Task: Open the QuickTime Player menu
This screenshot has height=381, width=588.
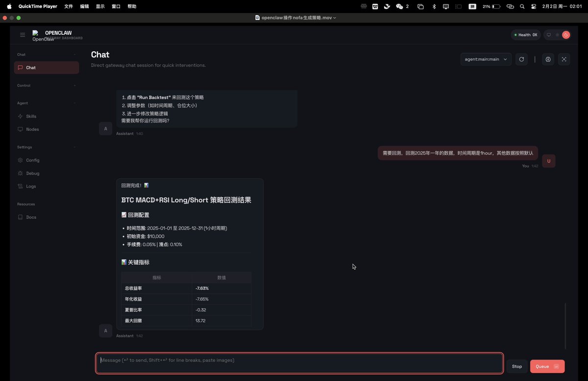Action: [38, 6]
